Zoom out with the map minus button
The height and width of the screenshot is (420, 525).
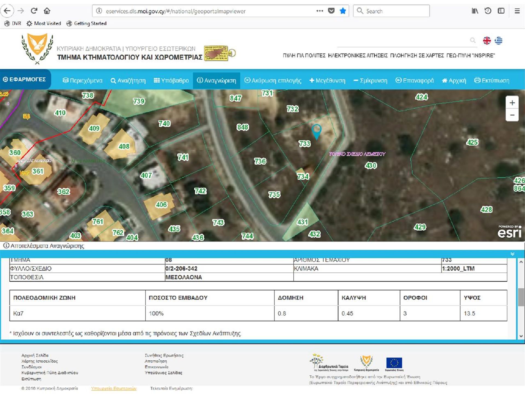(x=512, y=115)
